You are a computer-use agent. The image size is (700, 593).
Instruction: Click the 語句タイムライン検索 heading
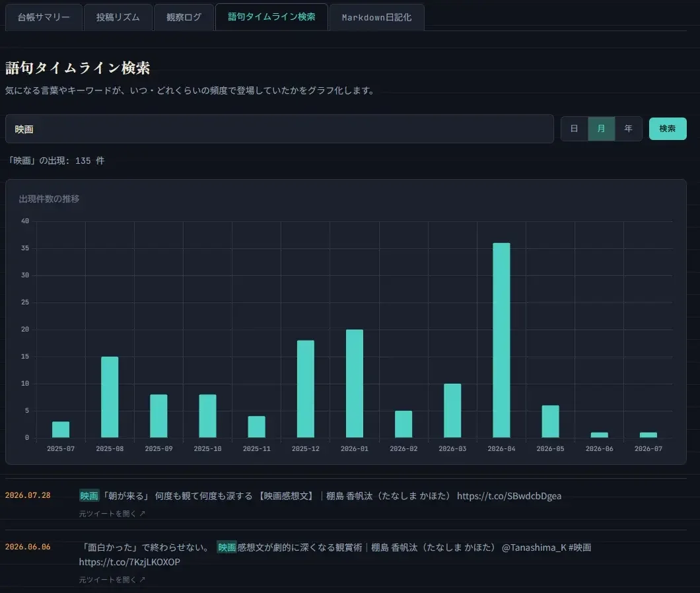[78, 68]
